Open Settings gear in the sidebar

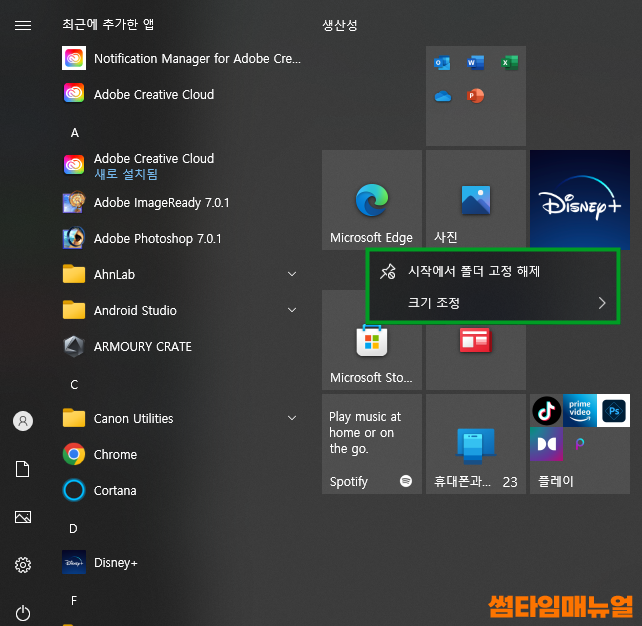tap(23, 565)
